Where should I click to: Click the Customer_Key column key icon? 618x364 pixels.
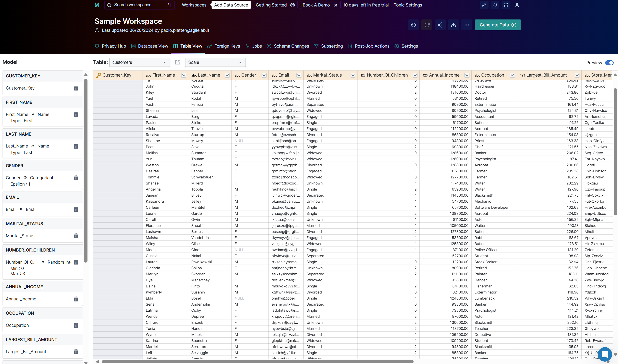click(x=99, y=75)
